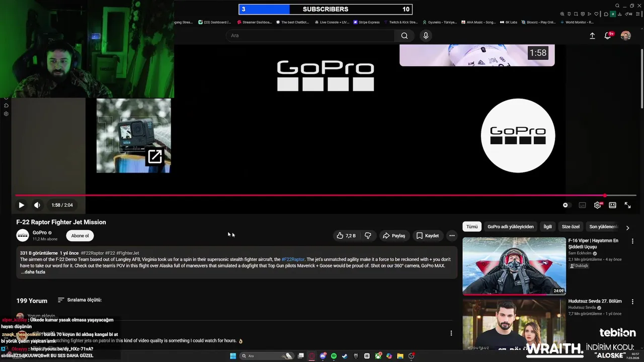
Task: Open Paylaş share dialog
Action: (394, 236)
